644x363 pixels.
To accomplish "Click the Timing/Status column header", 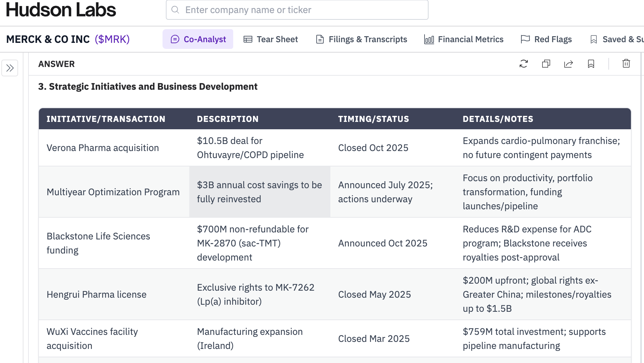I will (373, 119).
